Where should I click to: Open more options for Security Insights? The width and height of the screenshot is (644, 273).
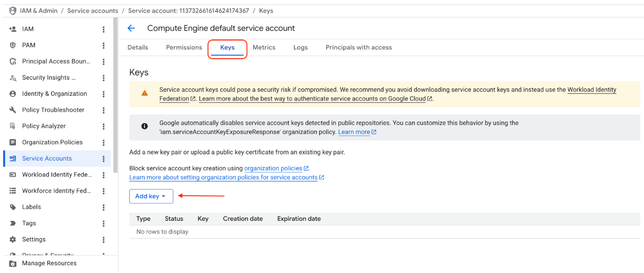point(104,78)
